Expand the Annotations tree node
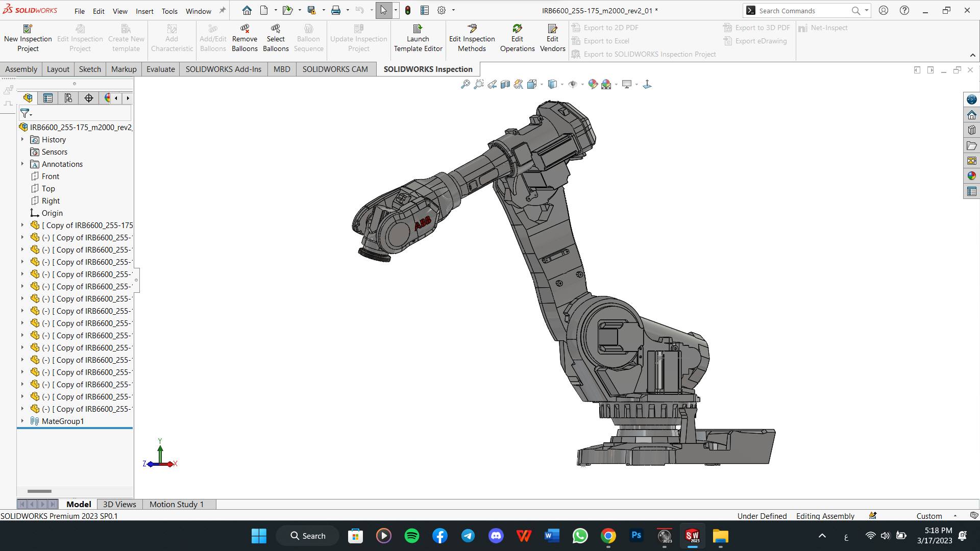Screen dimensions: 980x551 pyautogui.click(x=22, y=164)
